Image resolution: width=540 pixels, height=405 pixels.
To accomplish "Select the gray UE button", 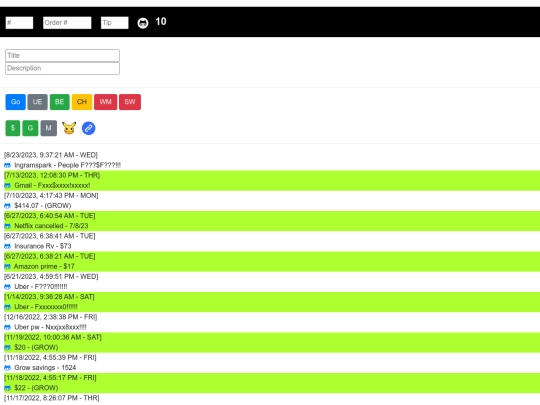I will click(x=38, y=102).
